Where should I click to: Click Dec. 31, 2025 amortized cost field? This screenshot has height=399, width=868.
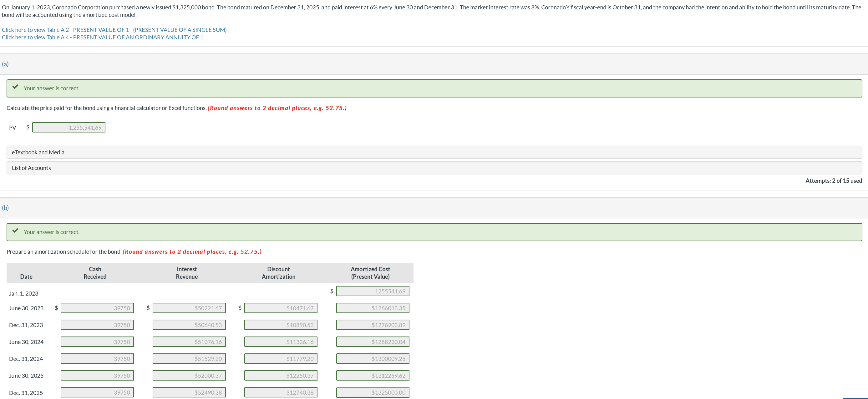[372, 392]
